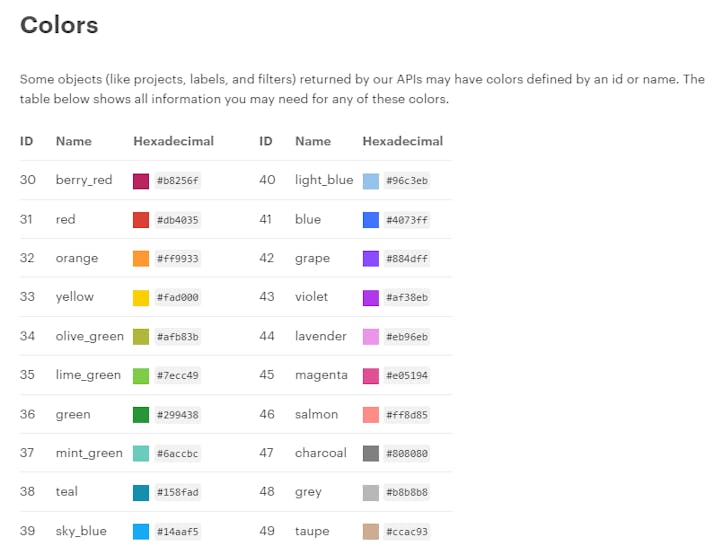Screen dimensions: 714x555
Task: Click the berry_red color swatch
Action: pyautogui.click(x=141, y=181)
